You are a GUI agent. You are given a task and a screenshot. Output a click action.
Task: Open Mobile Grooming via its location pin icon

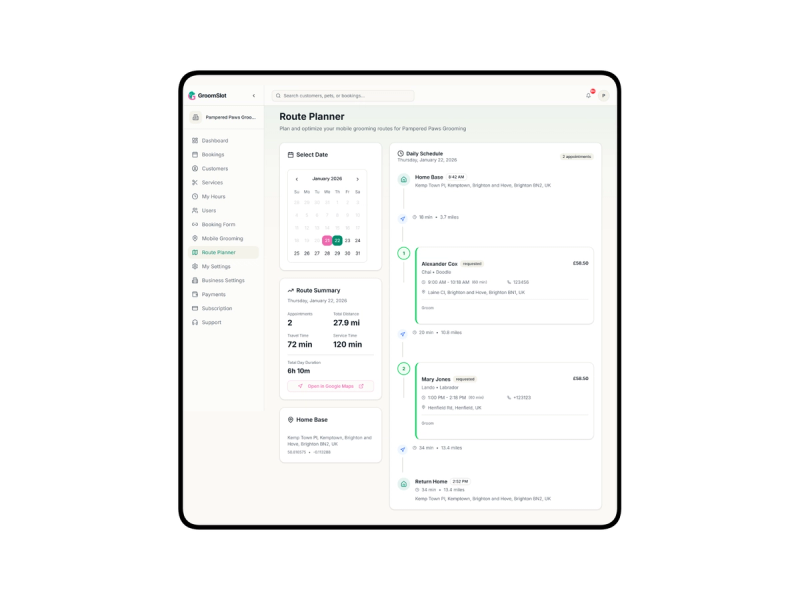[197, 238]
